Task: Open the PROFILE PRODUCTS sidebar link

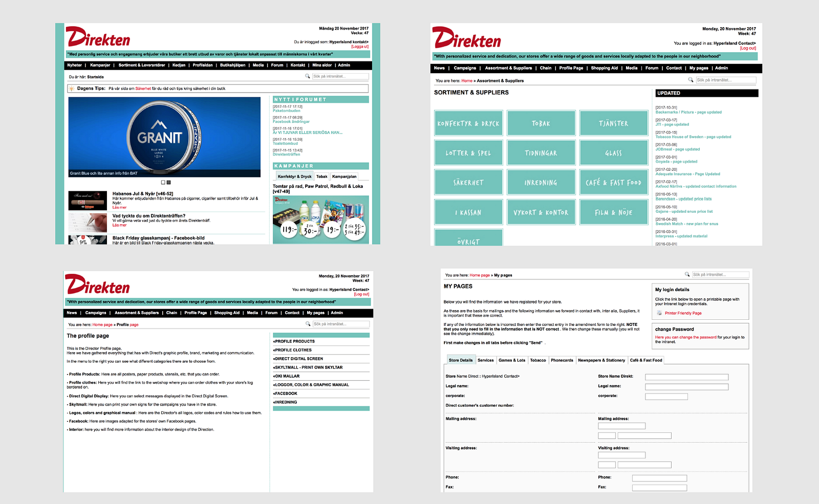Action: pos(294,341)
